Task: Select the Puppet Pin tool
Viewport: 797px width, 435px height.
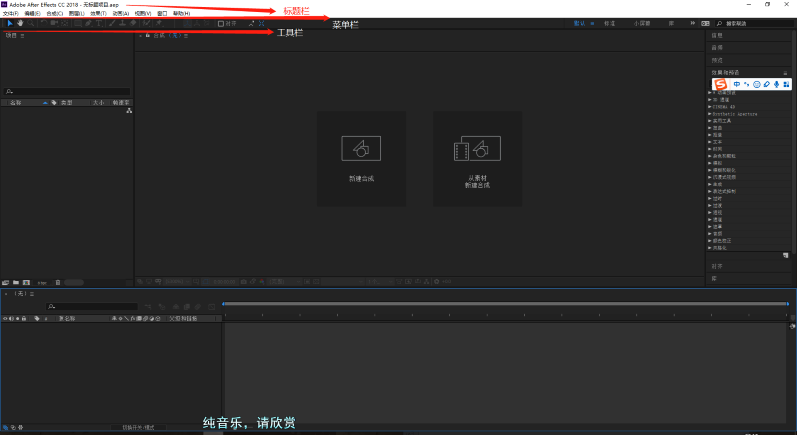Action: pyautogui.click(x=159, y=23)
